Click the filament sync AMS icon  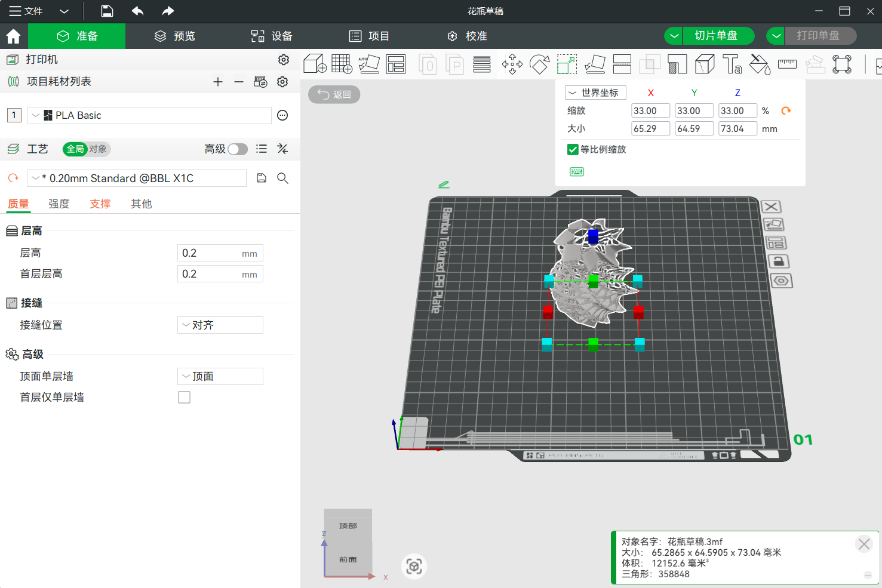(x=260, y=82)
